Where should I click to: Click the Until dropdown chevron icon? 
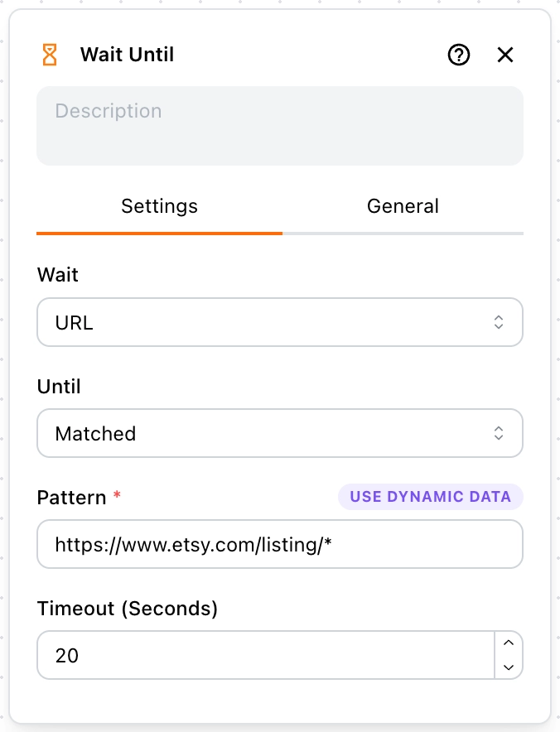click(x=500, y=433)
